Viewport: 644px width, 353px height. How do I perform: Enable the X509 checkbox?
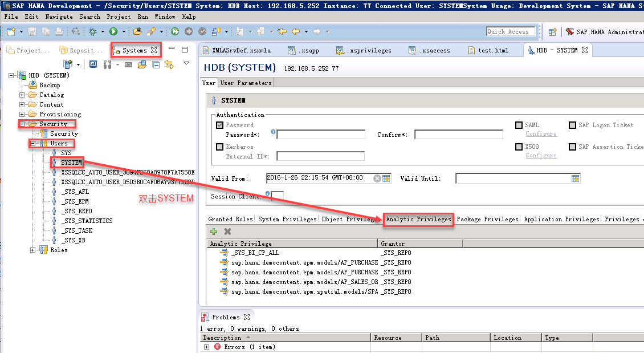tap(519, 147)
